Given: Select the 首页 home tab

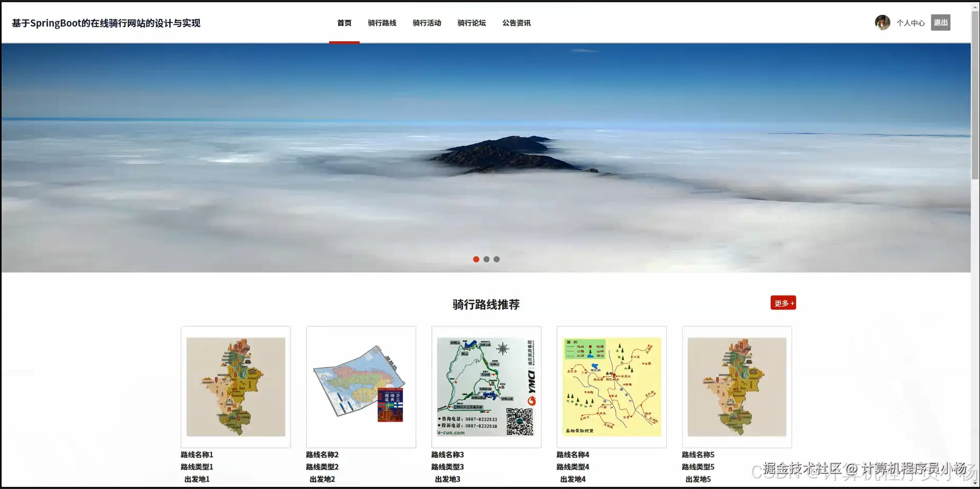Looking at the screenshot, I should [x=344, y=23].
